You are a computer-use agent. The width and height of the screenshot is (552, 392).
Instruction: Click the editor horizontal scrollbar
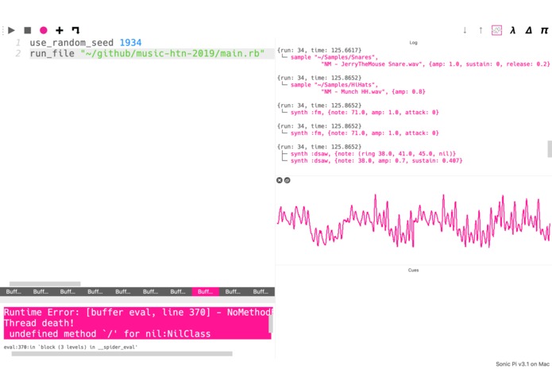click(44, 284)
